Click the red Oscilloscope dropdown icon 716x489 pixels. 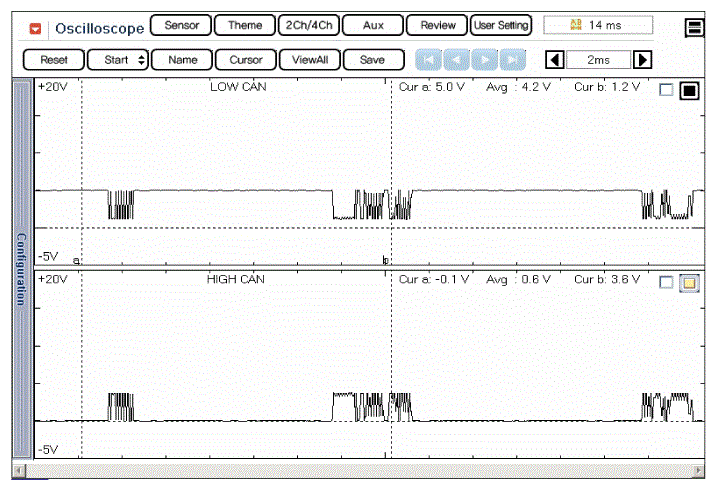[36, 27]
